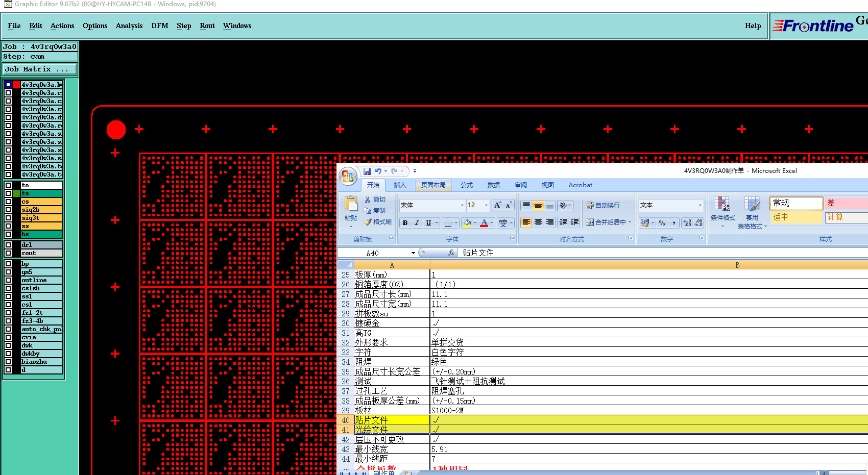Expand Conditional Formatting (条件格式) menu
This screenshot has width=868, height=475.
coord(722,212)
